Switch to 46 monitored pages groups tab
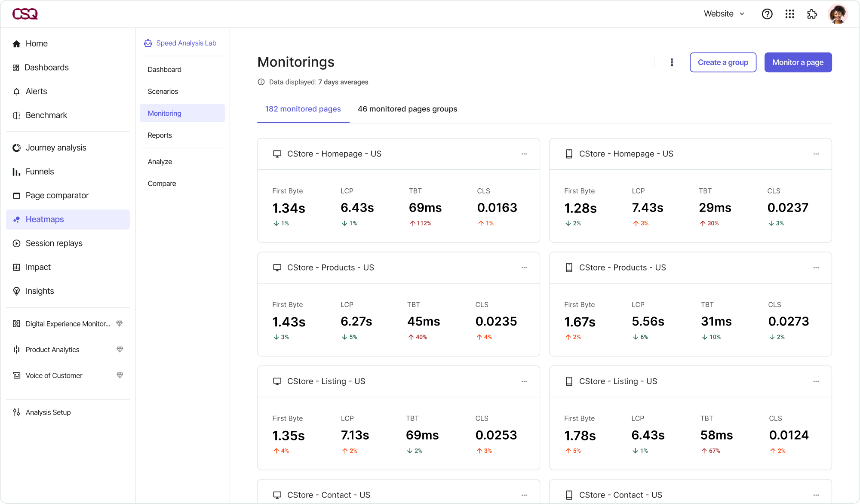 (x=407, y=109)
